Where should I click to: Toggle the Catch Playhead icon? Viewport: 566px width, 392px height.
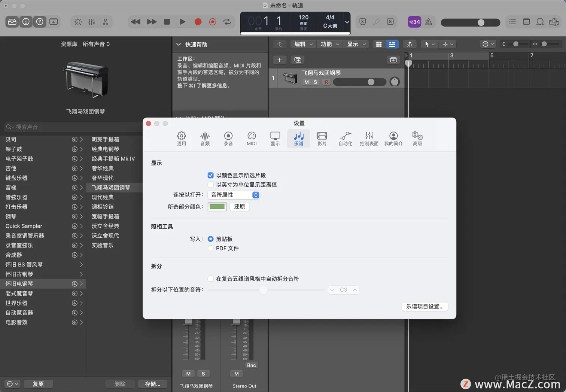(x=410, y=44)
